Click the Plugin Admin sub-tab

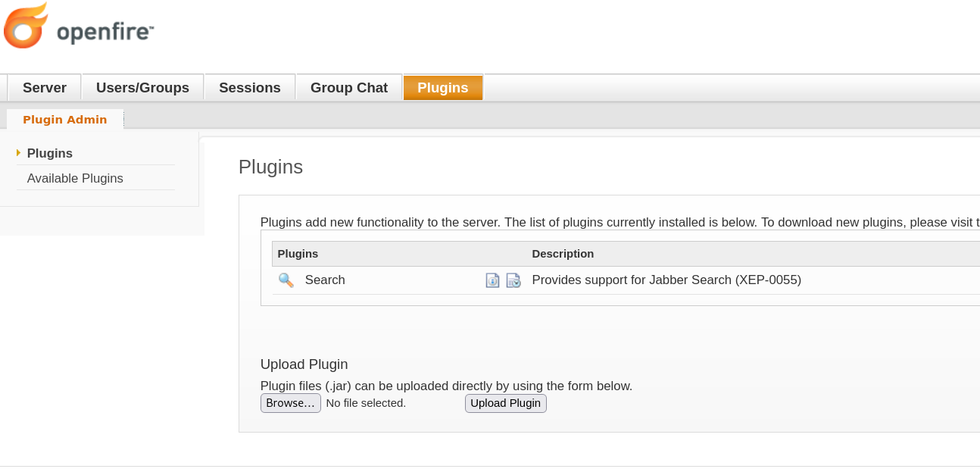(65, 120)
